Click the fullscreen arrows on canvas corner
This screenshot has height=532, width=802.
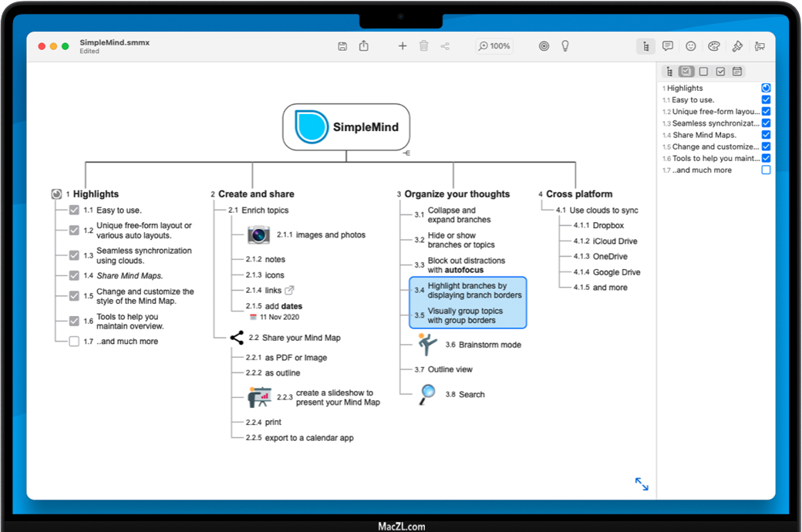point(642,484)
